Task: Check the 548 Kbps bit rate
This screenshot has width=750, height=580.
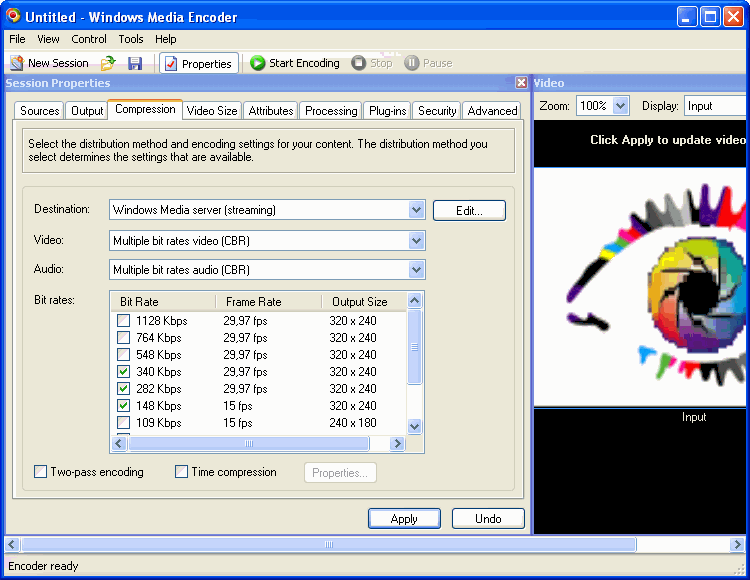Action: 123,355
